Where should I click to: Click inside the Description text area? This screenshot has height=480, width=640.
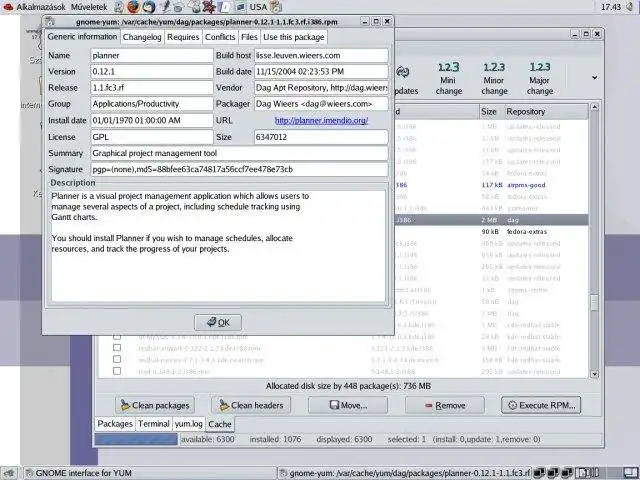[218, 246]
